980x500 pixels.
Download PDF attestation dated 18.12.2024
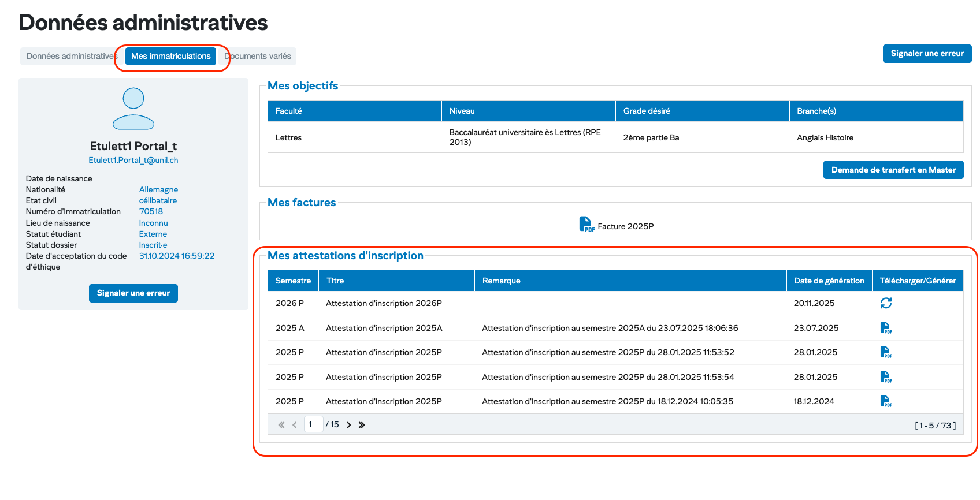click(x=886, y=401)
